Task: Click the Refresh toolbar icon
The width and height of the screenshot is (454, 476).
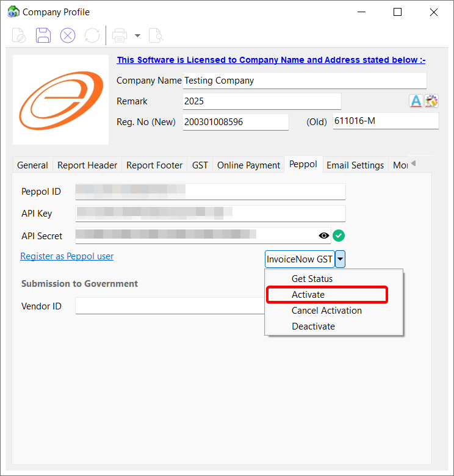Action: point(92,35)
